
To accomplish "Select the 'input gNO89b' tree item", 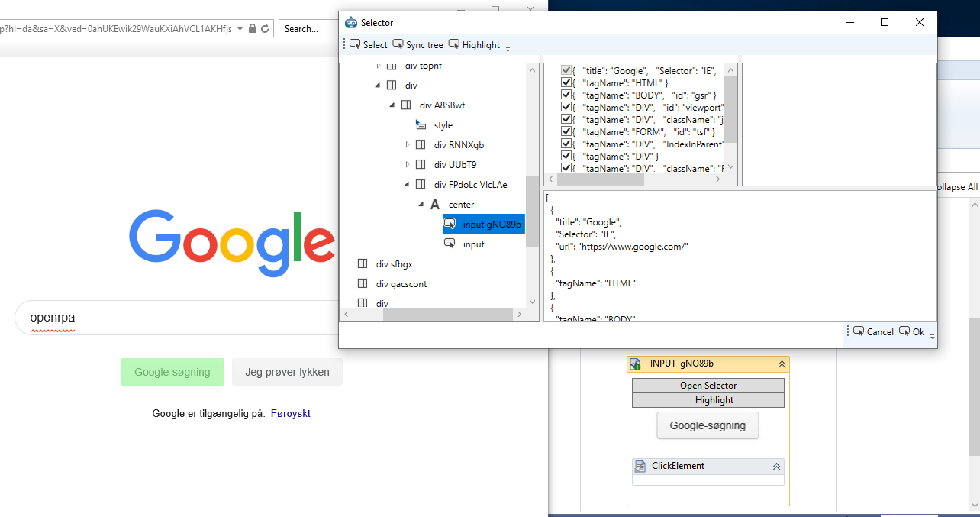I will [x=484, y=225].
